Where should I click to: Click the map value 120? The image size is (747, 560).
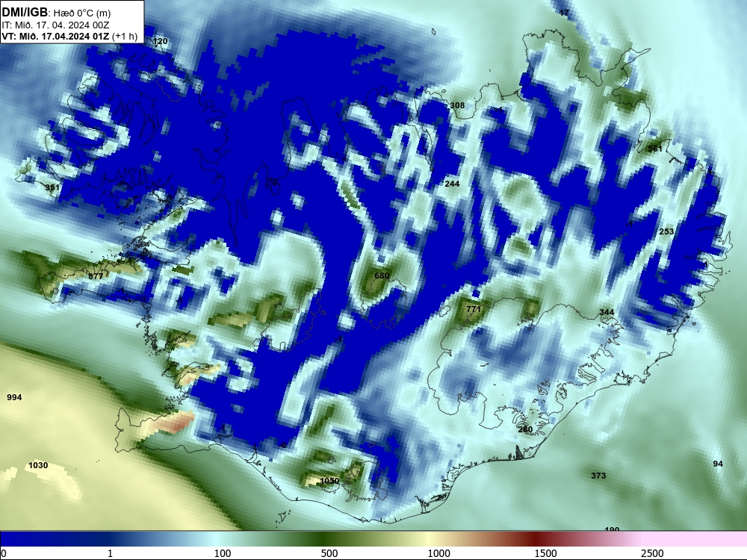tap(160, 41)
